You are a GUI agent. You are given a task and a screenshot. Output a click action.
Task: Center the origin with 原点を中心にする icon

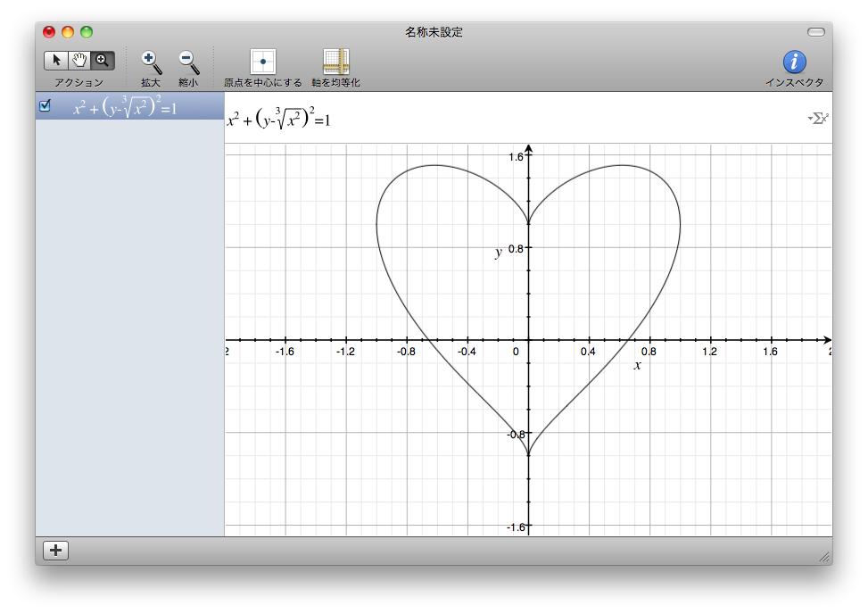tap(263, 62)
